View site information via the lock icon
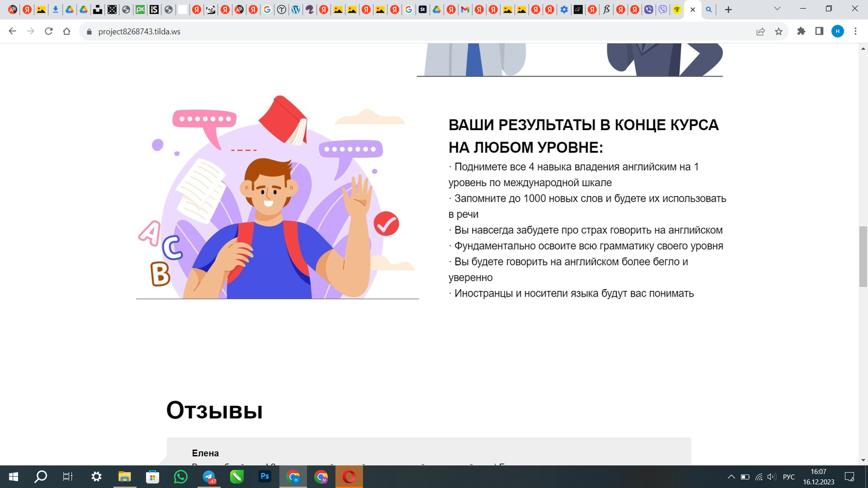 [x=89, y=32]
